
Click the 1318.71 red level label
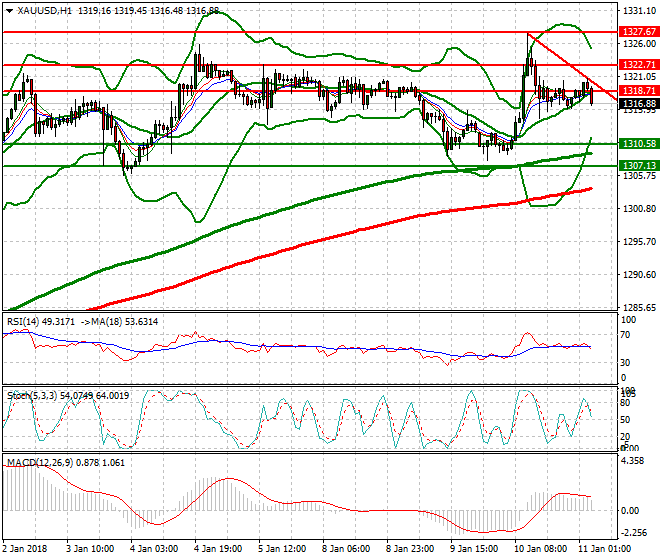tap(637, 91)
